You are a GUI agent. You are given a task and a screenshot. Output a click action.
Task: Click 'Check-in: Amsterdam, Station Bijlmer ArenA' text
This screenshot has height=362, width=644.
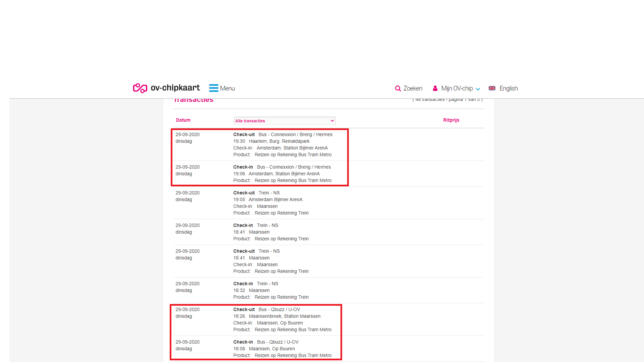pyautogui.click(x=280, y=148)
